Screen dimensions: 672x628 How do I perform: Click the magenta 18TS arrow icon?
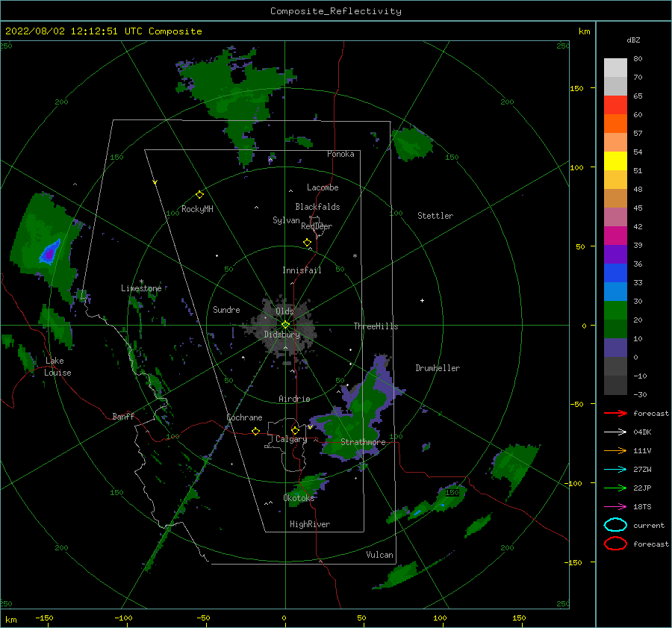(615, 507)
